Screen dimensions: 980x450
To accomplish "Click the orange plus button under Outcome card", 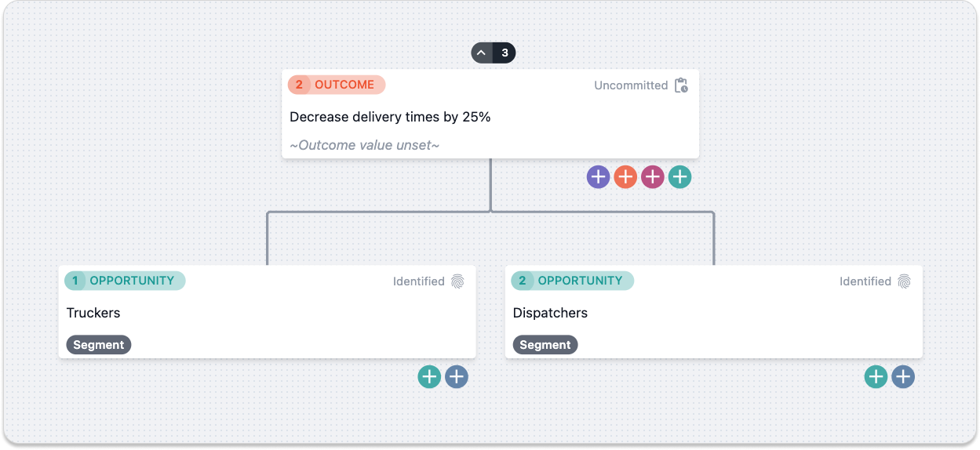I will tap(625, 177).
